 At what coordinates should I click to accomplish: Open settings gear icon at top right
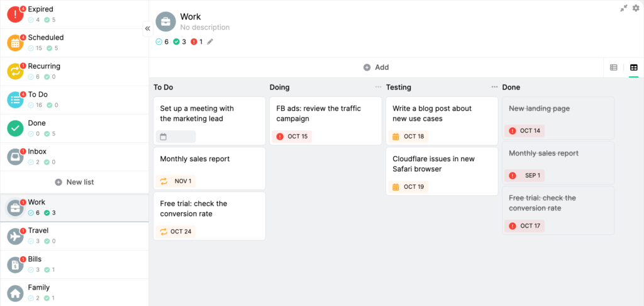pos(636,8)
